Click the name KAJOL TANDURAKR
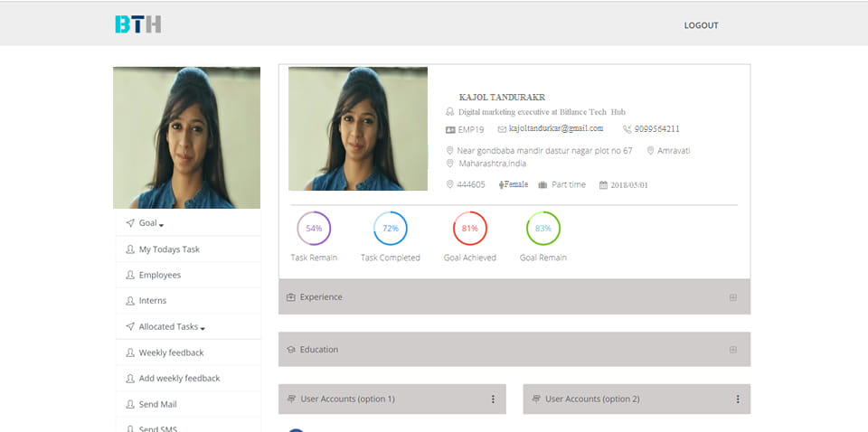868x432 pixels. [502, 98]
